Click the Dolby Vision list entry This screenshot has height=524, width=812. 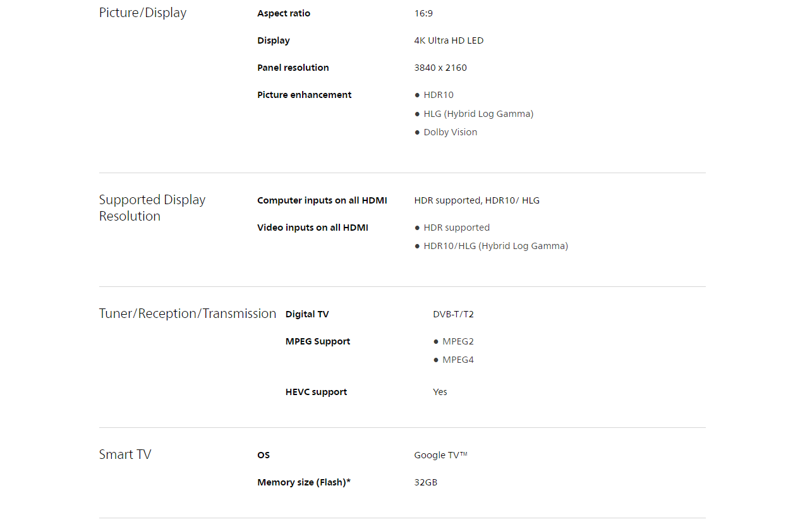tap(451, 132)
